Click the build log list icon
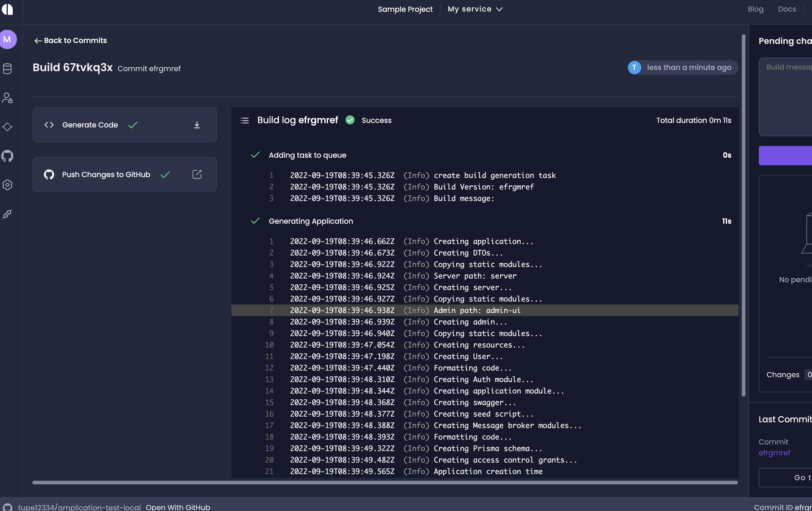This screenshot has width=812, height=511. tap(244, 120)
